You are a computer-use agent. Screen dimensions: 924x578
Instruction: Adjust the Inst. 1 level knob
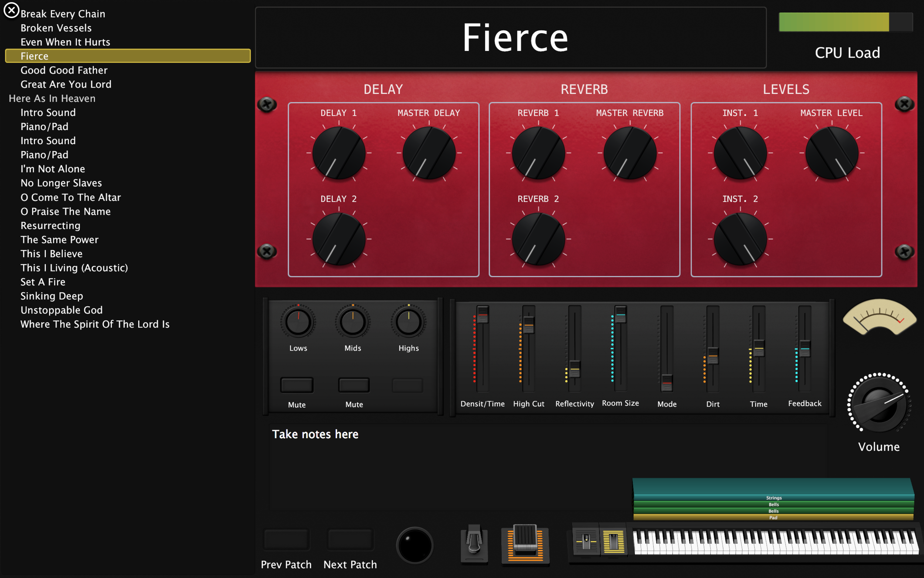tap(740, 153)
